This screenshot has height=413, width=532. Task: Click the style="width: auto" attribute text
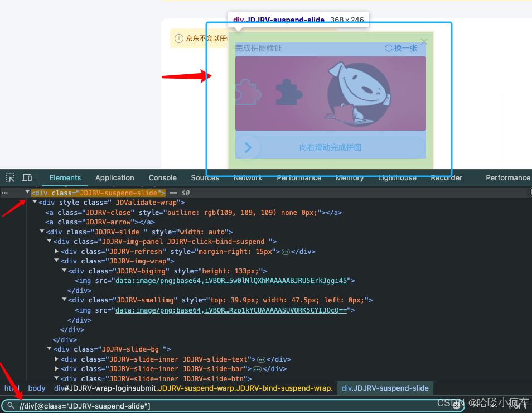coord(190,232)
